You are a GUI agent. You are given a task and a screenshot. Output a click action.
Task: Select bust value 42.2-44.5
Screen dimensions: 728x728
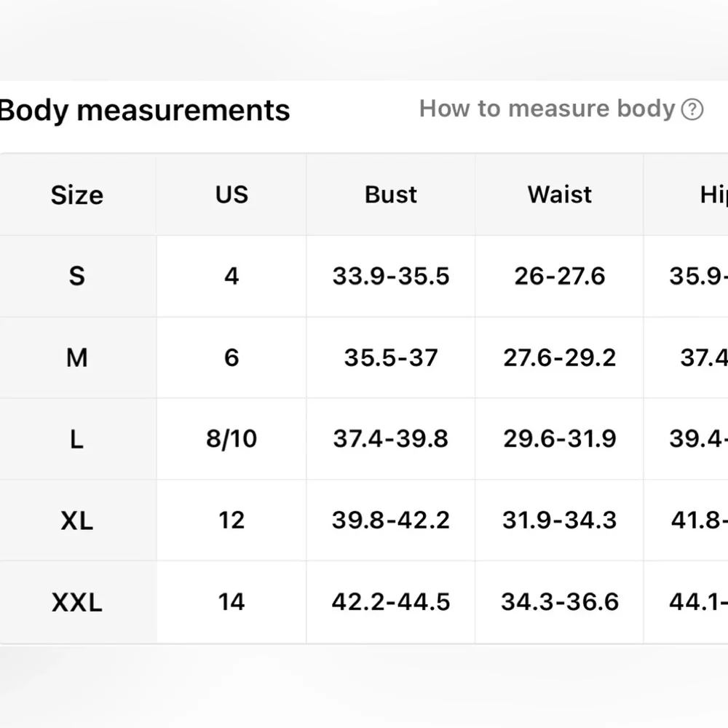[x=391, y=602]
